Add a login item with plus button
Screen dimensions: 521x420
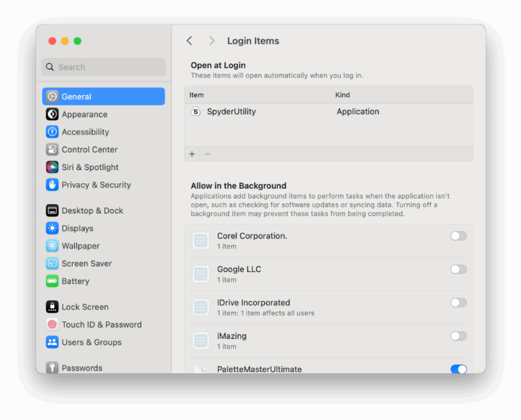pos(192,154)
